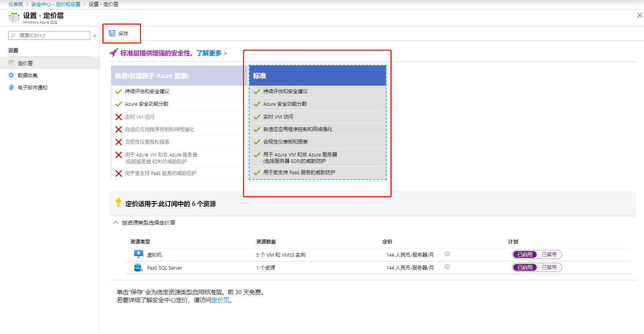
Task: Open the 定价页 link
Action: (x=220, y=300)
